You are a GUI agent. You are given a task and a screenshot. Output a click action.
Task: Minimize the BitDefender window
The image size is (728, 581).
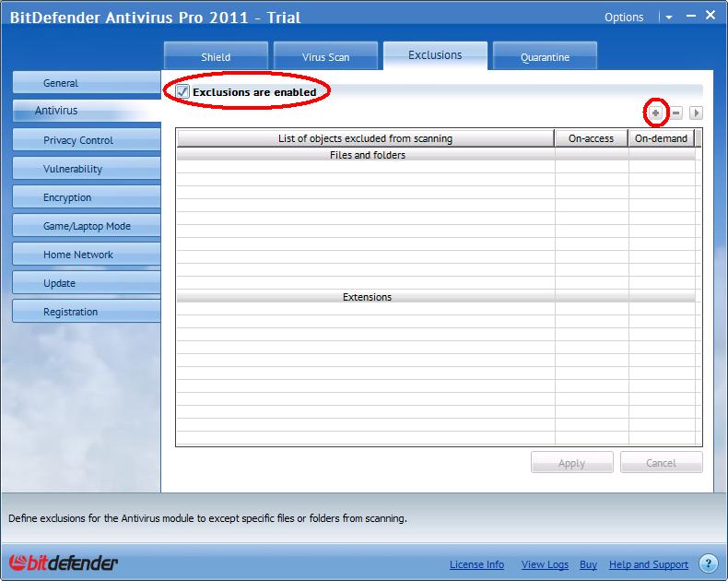[688, 16]
